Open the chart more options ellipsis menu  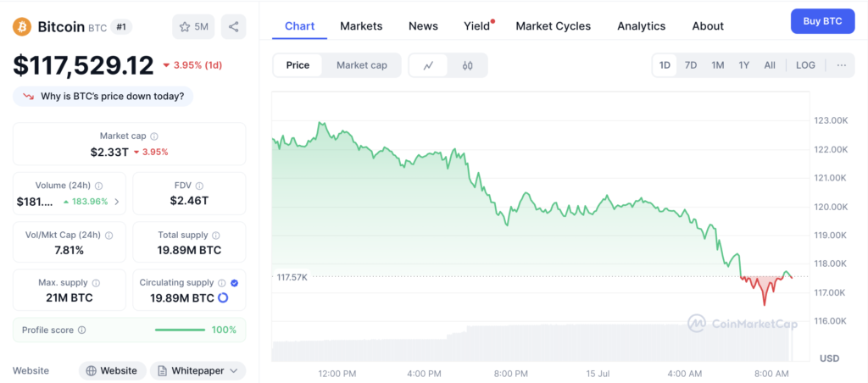click(841, 65)
